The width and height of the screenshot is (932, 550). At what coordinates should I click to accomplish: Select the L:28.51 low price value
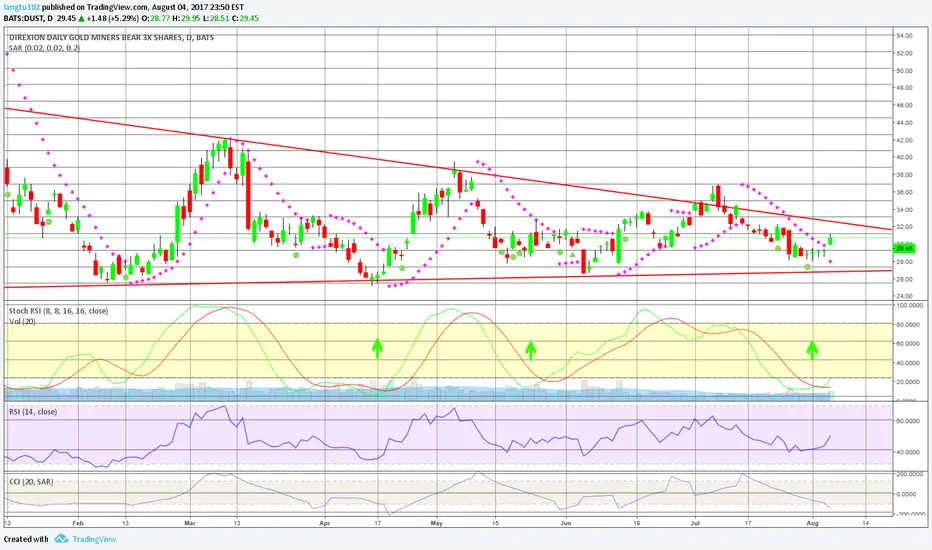click(x=215, y=18)
